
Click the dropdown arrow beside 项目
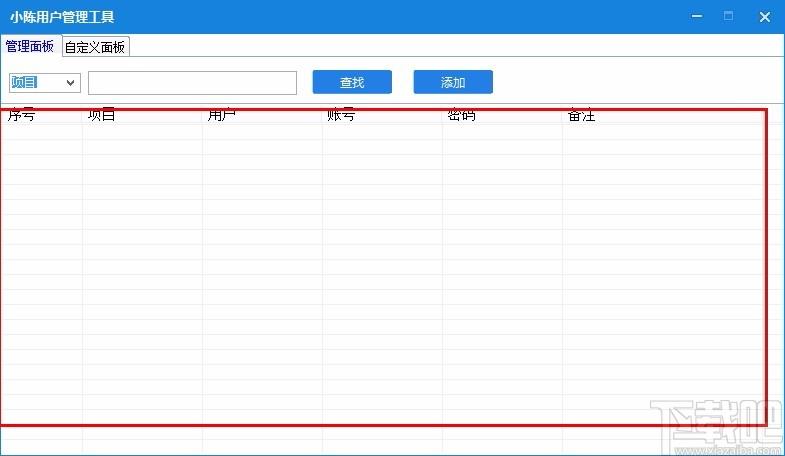pos(71,83)
